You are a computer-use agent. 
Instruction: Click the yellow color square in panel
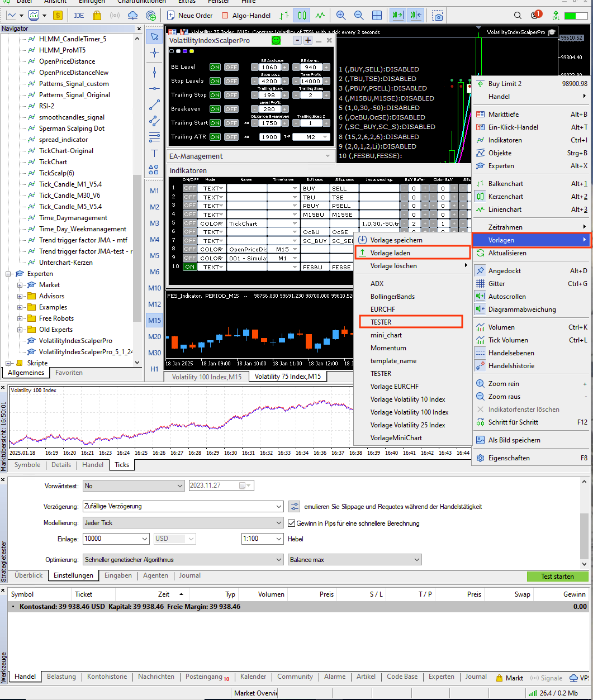click(x=192, y=51)
